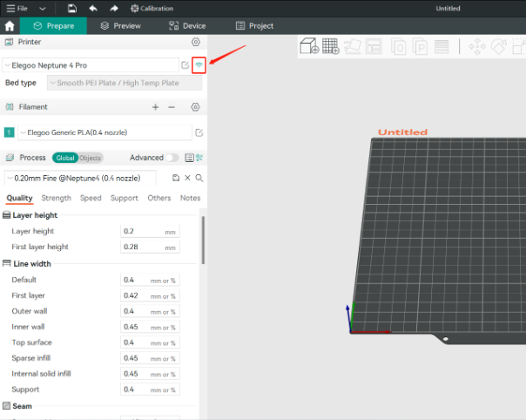
Task: Search process settings with magnifier icon
Action: [199, 178]
